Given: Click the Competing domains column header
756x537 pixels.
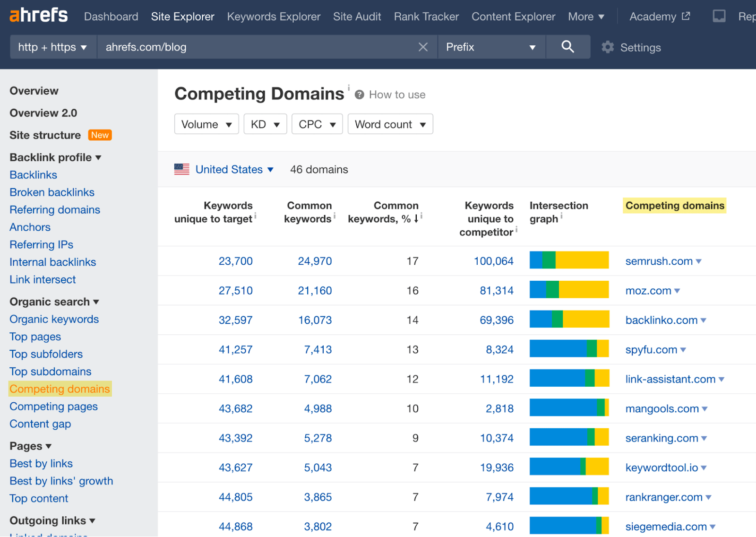Looking at the screenshot, I should (x=675, y=206).
